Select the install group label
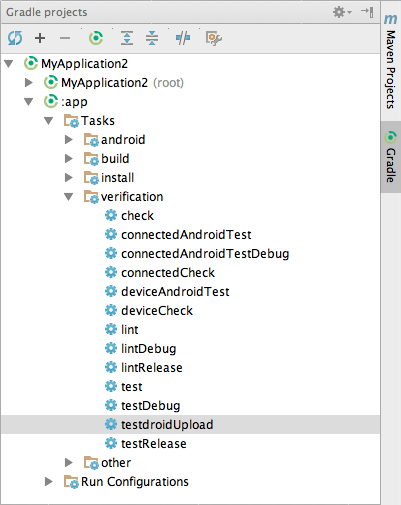This screenshot has width=401, height=505. [117, 178]
